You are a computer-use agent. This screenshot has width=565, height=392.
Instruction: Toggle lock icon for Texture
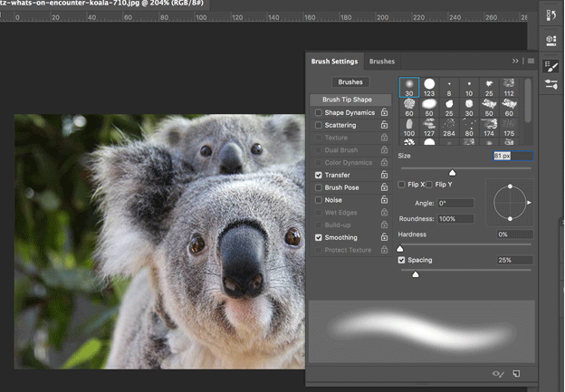[x=385, y=138]
